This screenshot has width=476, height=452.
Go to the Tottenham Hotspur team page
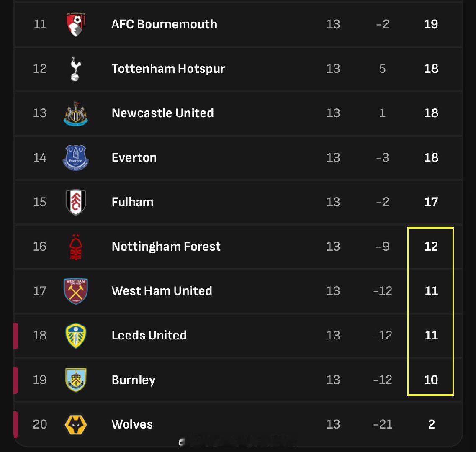[x=168, y=69]
